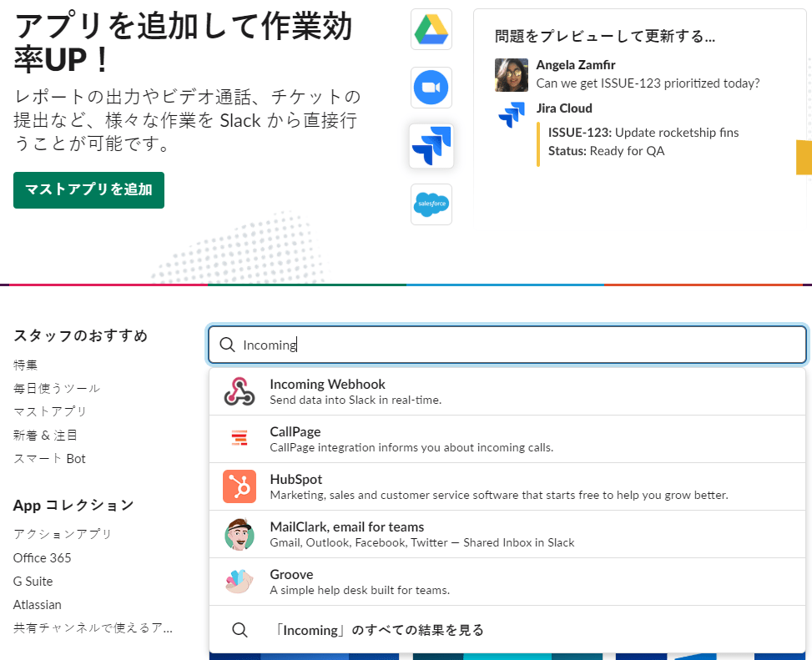Open CallPage search result

click(507, 439)
